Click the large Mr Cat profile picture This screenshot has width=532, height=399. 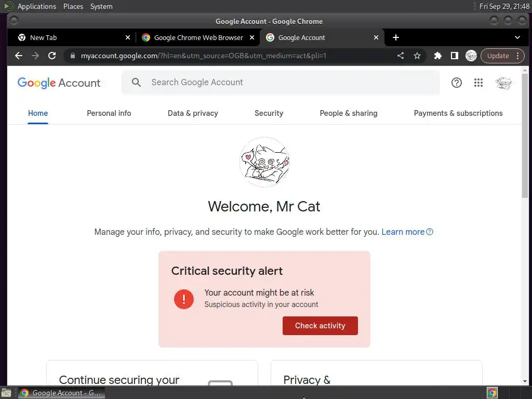click(x=264, y=162)
